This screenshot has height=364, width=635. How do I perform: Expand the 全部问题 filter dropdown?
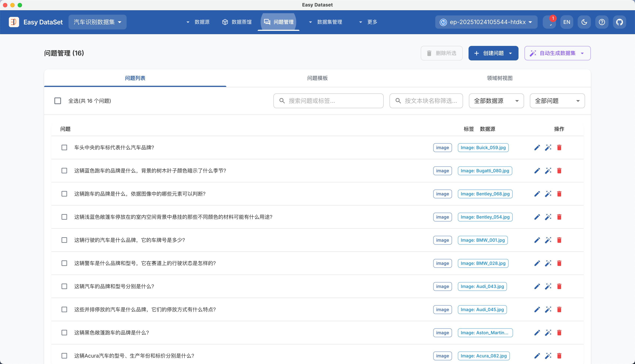click(557, 101)
